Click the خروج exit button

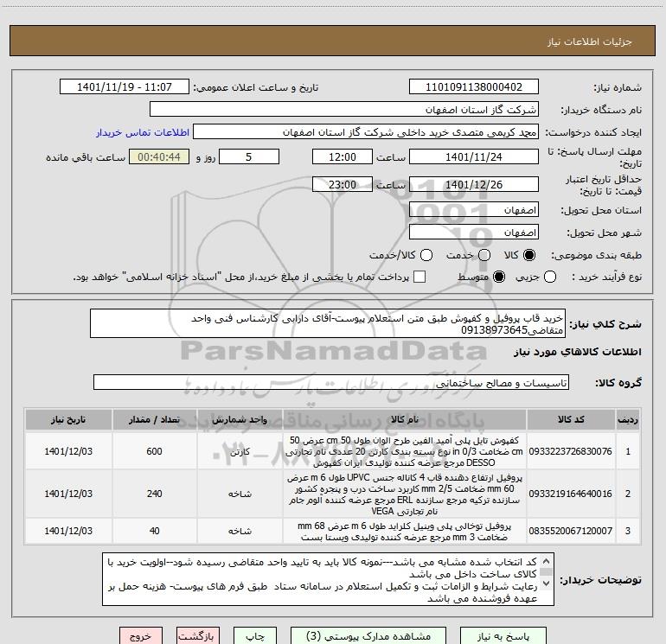141,636
